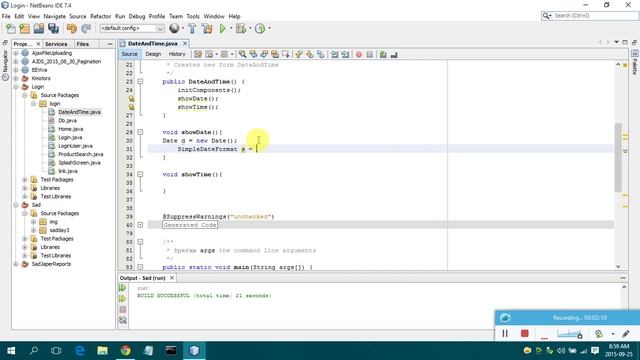The image size is (640, 360).
Task: Click the Open Project toolbar icon
Action: tap(39, 29)
